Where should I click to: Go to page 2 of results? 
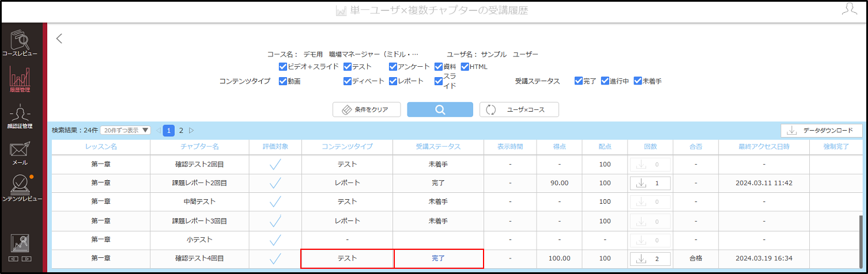(180, 131)
